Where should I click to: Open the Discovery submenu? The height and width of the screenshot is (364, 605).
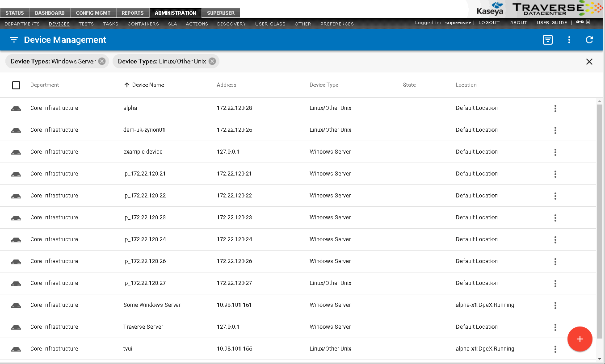coord(231,24)
